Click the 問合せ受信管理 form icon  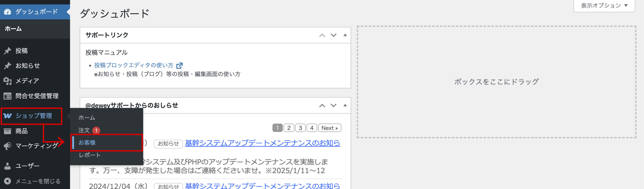(8, 96)
